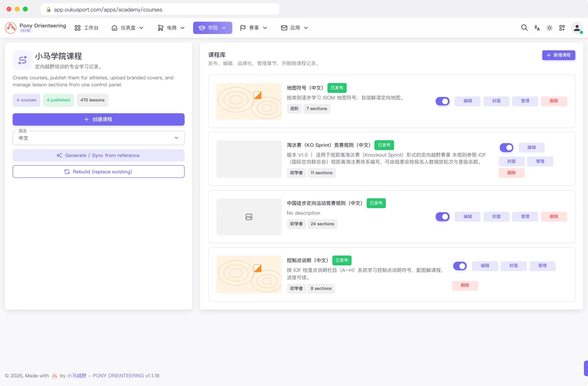Click 管理 for 控制点说明 course

coord(542,266)
